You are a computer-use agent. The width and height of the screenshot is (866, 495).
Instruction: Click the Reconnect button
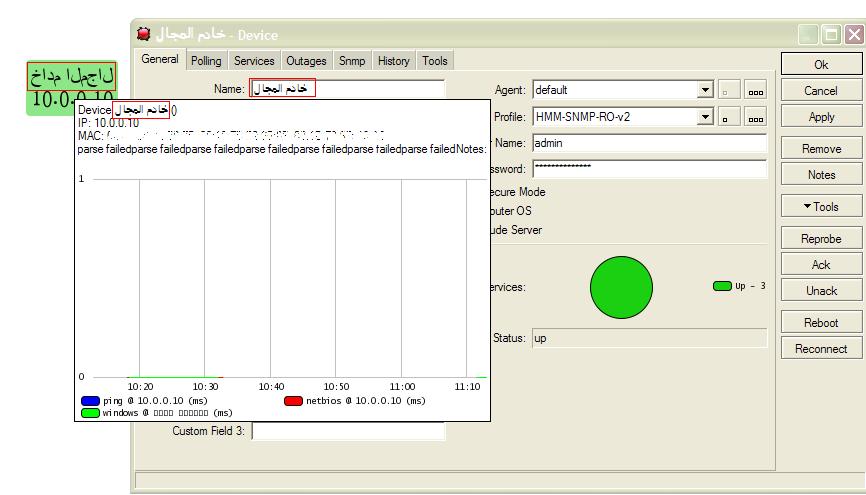tap(821, 349)
